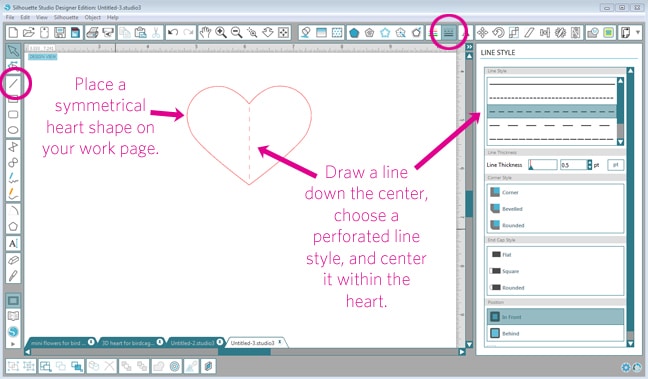Open the Line Style window icon

coord(448,33)
